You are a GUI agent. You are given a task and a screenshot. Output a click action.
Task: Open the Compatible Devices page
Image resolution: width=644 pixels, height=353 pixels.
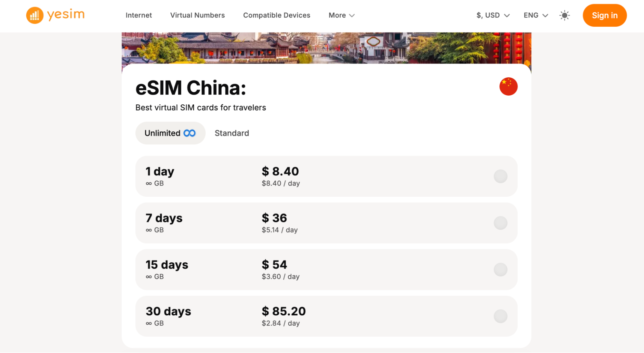(276, 15)
